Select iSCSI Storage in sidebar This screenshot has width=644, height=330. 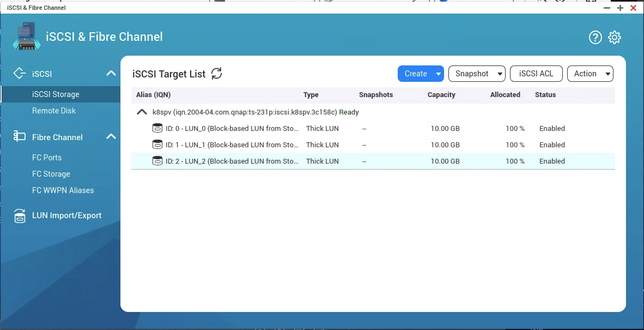tap(60, 94)
